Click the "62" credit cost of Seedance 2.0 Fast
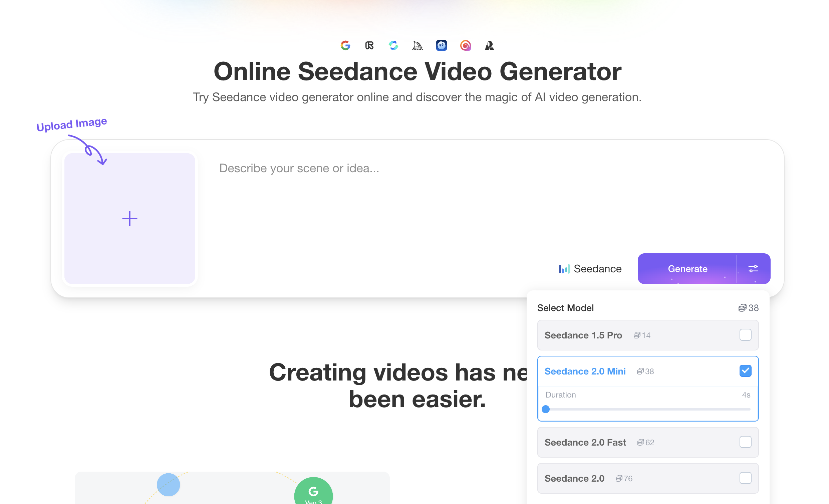The image size is (829, 504). [650, 443]
